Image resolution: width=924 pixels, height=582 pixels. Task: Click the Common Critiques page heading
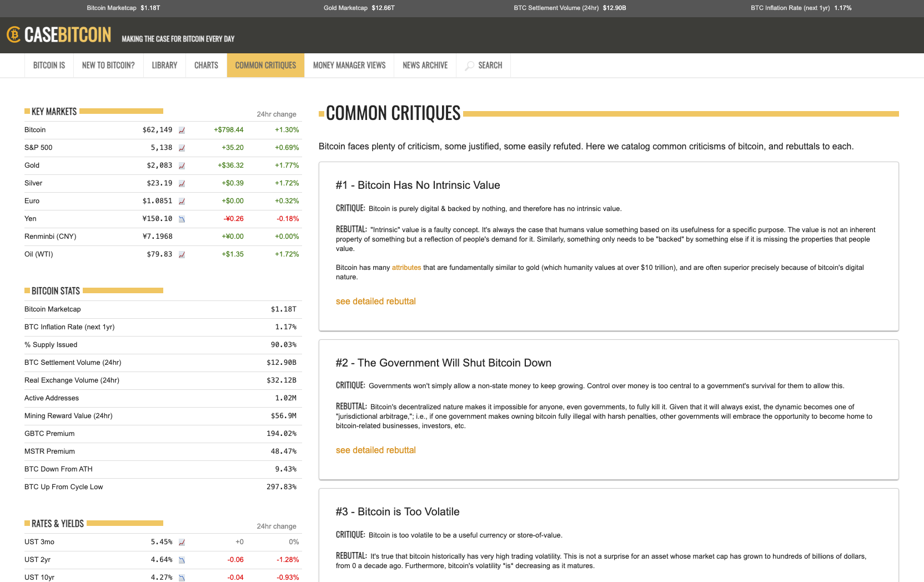[393, 113]
